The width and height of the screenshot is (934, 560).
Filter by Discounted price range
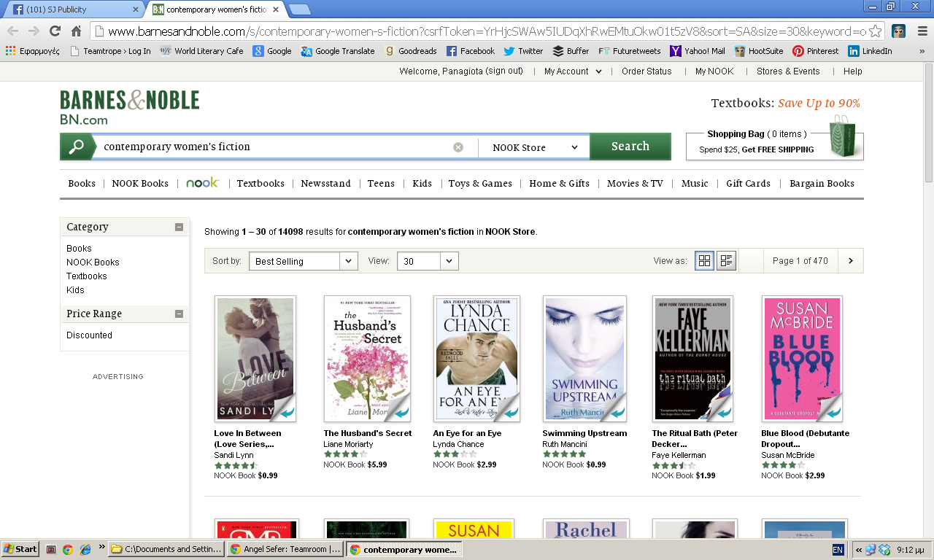[x=89, y=335]
